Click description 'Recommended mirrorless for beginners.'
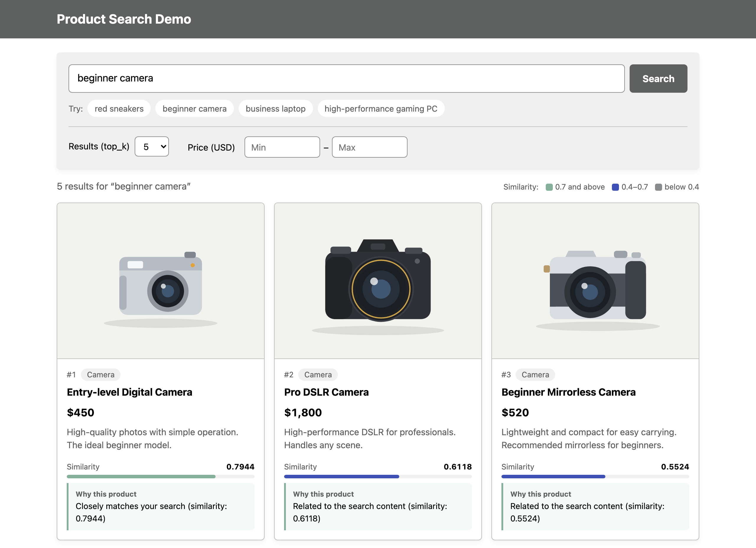Screen dimensions: 756x548 582,445
